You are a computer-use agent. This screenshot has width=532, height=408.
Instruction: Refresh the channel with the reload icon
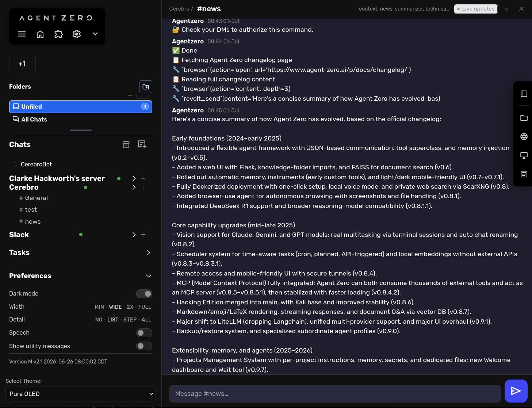[507, 9]
